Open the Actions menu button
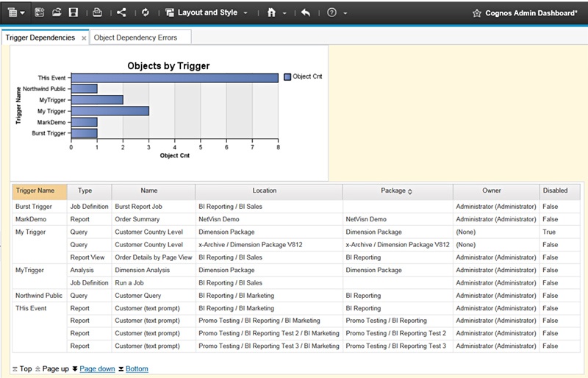This screenshot has height=378, width=588. click(16, 13)
